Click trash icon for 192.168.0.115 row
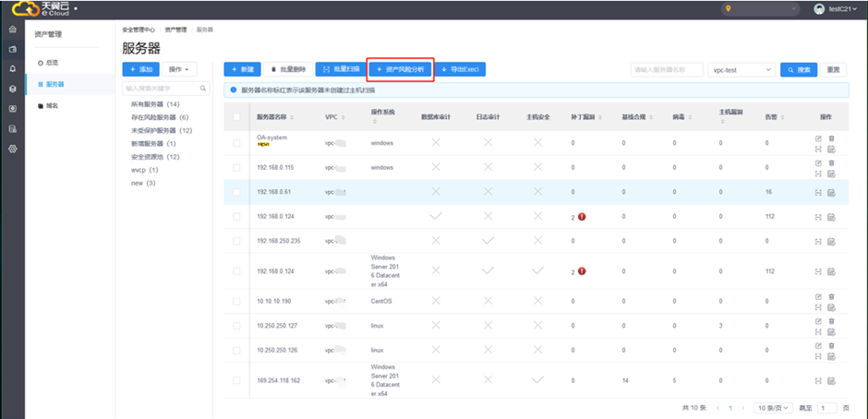868x419 pixels. [831, 162]
